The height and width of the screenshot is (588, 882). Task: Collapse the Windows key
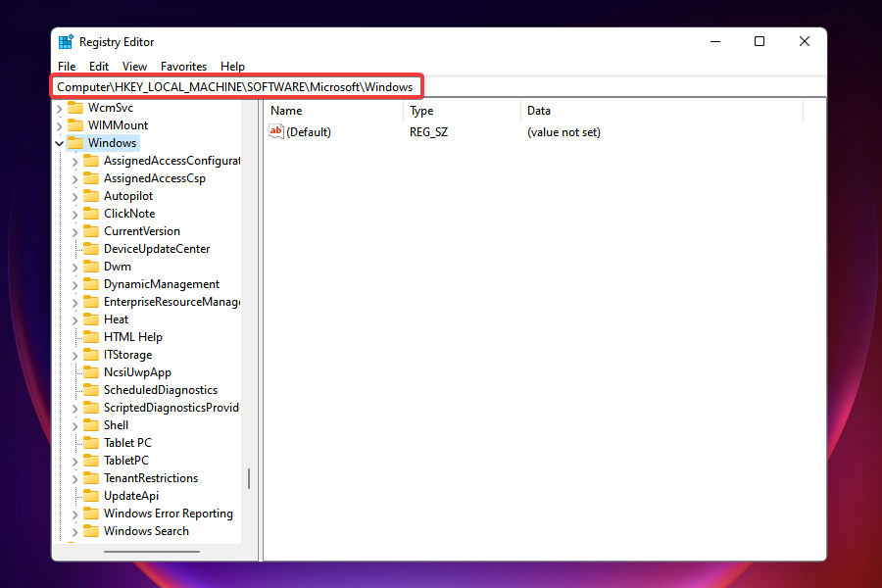[59, 143]
